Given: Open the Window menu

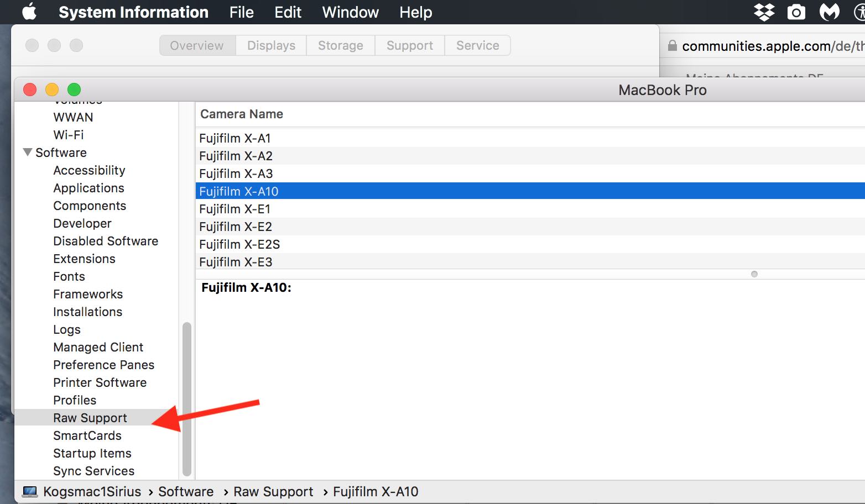Looking at the screenshot, I should (x=350, y=12).
